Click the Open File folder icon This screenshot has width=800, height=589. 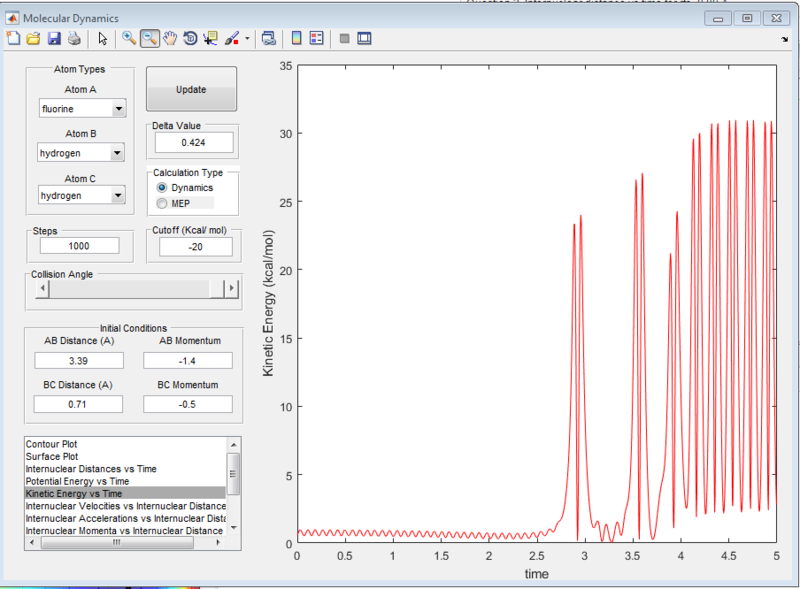pyautogui.click(x=33, y=39)
